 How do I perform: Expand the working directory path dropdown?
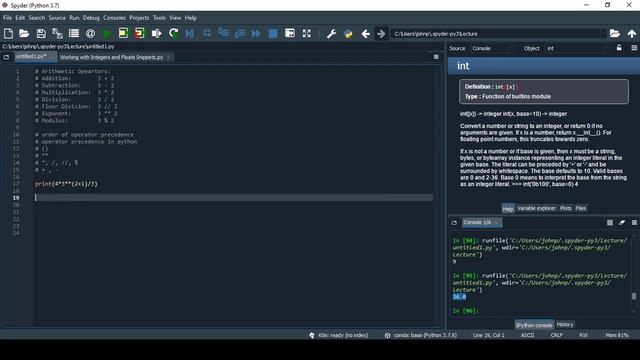pyautogui.click(x=603, y=33)
